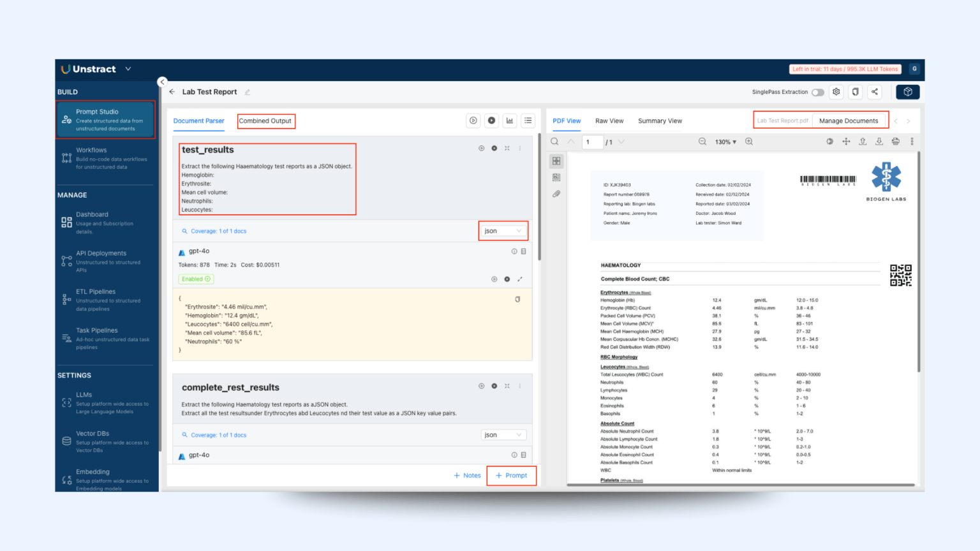
Task: Open the Raw View tab
Action: 609,121
